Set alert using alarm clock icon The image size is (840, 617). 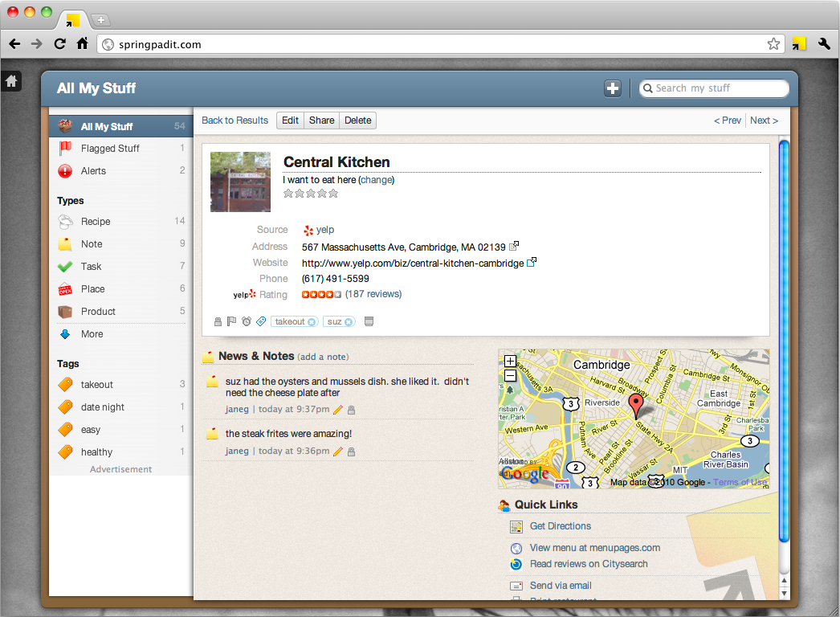[247, 321]
